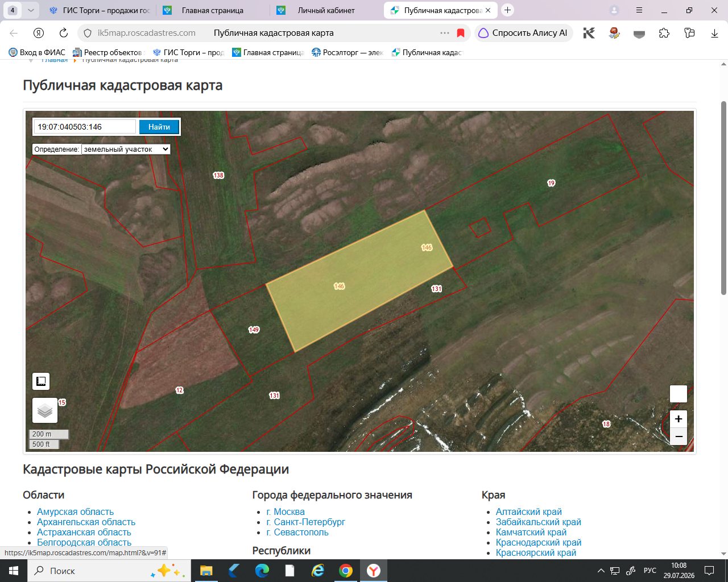
Task: Open the 'Алтайский край' link
Action: click(529, 512)
